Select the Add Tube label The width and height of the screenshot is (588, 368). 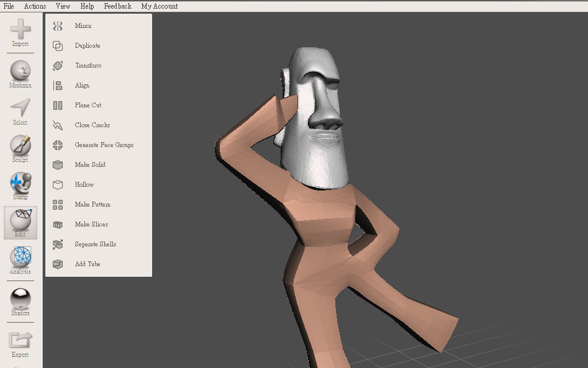88,264
